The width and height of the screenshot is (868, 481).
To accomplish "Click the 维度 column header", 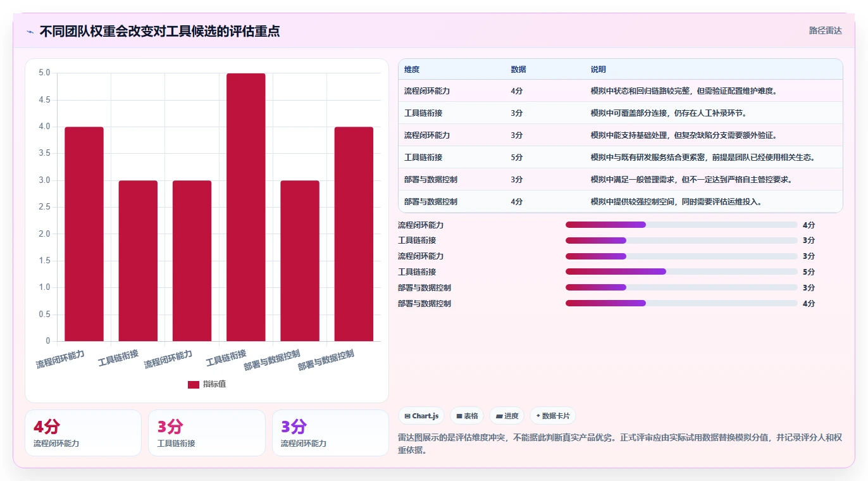I will coord(412,70).
